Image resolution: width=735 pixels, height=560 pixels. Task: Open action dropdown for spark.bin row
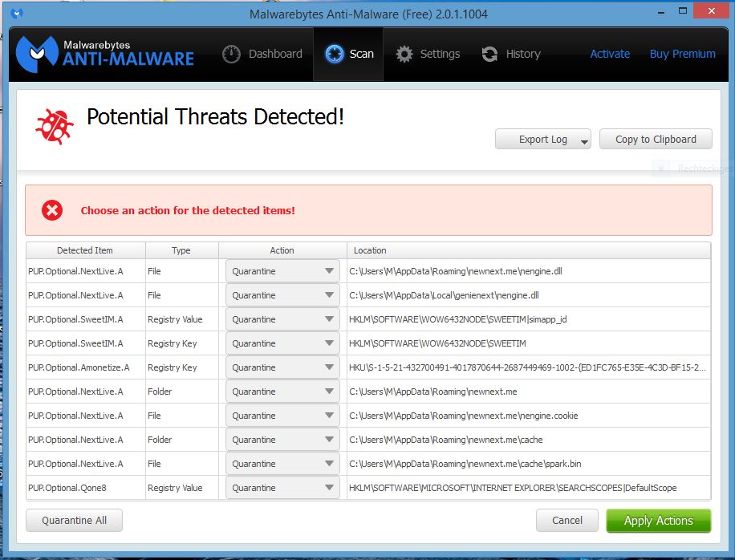click(x=282, y=464)
